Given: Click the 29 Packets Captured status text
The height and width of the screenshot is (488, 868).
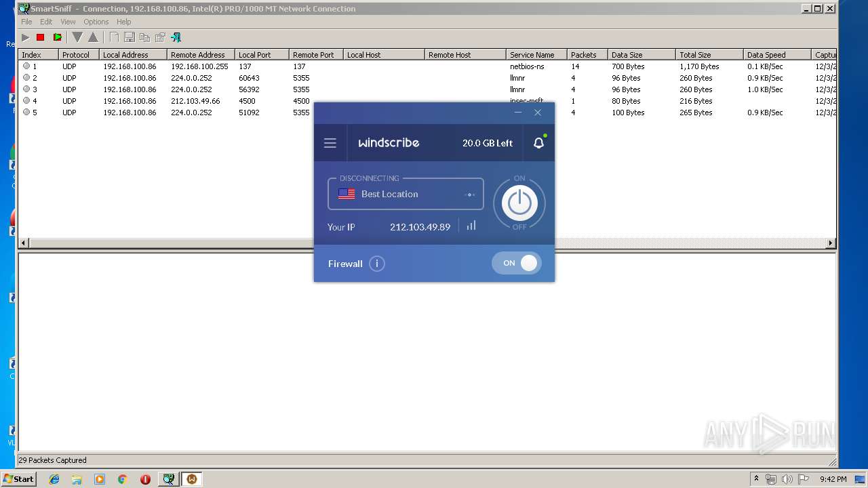Looking at the screenshot, I should point(53,460).
